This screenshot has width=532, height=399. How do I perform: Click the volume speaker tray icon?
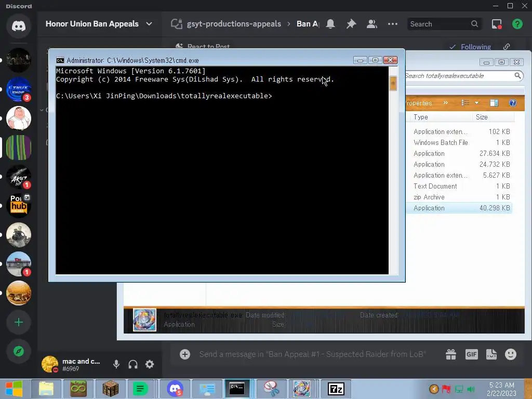[471, 389]
